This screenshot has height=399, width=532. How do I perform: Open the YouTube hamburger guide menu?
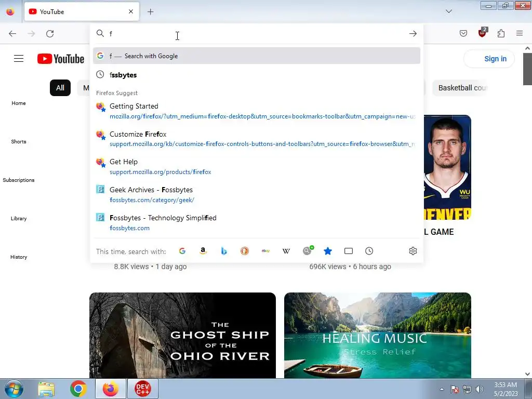[x=19, y=59]
